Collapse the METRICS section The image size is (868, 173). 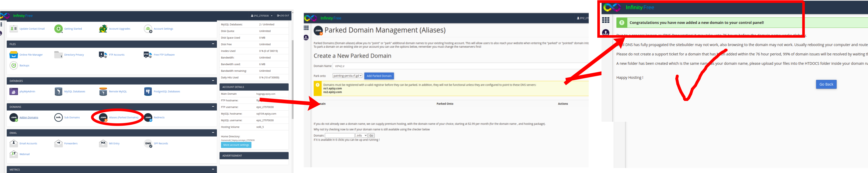[x=213, y=169]
